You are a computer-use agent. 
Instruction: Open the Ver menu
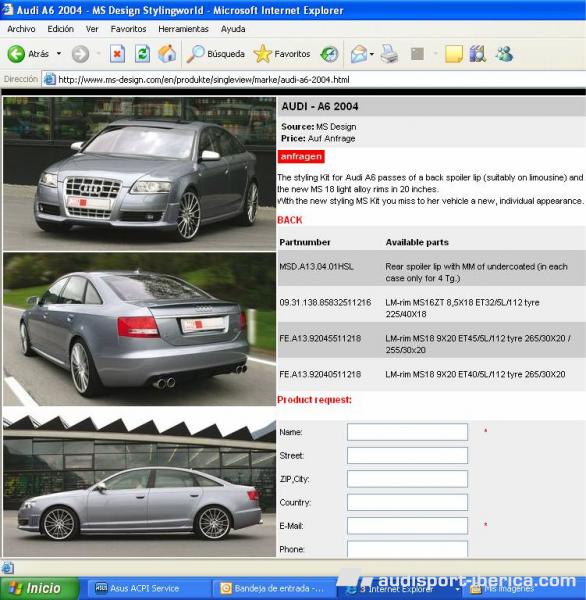tap(92, 29)
